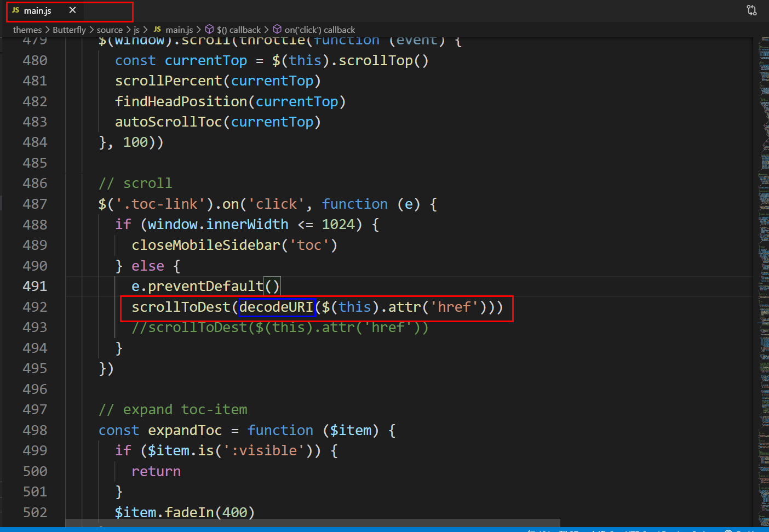Image resolution: width=769 pixels, height=532 pixels.
Task: Click window.innerWidth in the if condition
Action: [x=218, y=225]
